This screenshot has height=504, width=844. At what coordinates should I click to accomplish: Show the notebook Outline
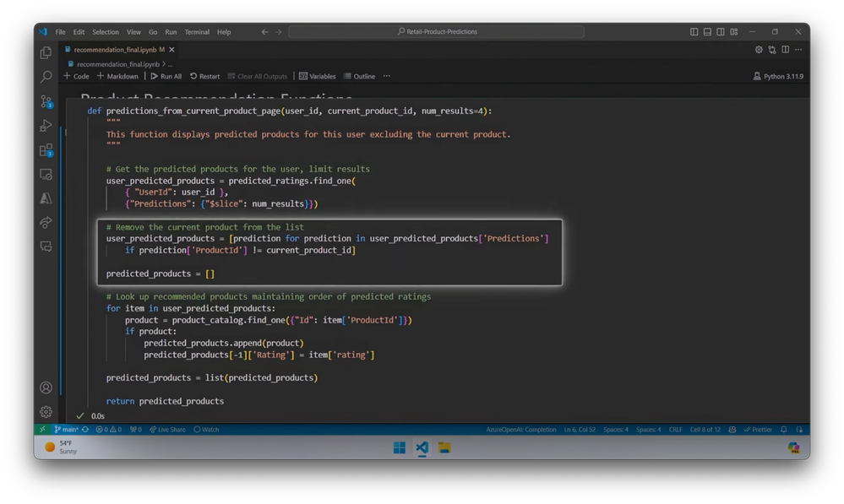(x=359, y=76)
